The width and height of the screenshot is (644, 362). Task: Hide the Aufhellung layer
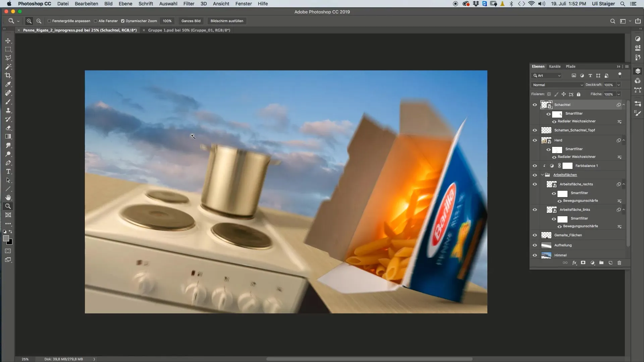pos(535,245)
